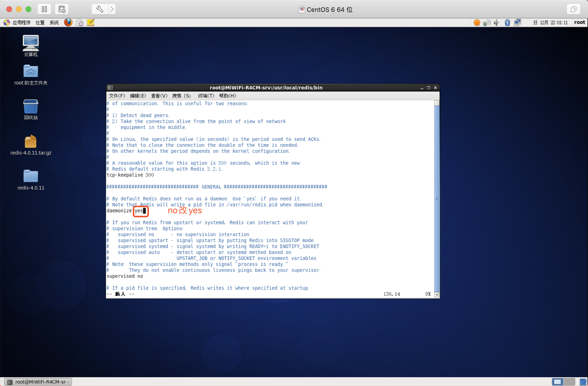Click the root user name in panel

point(579,22)
